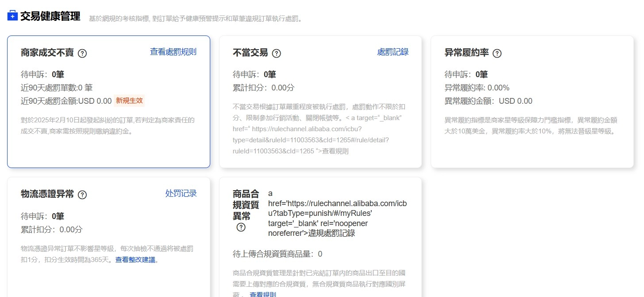Click 待申訴 0筆 in 不當交易 card

[255, 74]
